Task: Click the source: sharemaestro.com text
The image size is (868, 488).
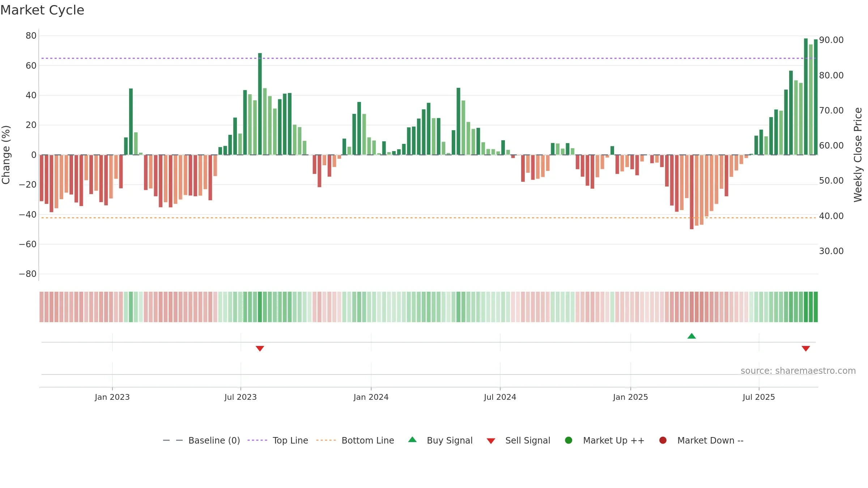Action: [x=798, y=371]
